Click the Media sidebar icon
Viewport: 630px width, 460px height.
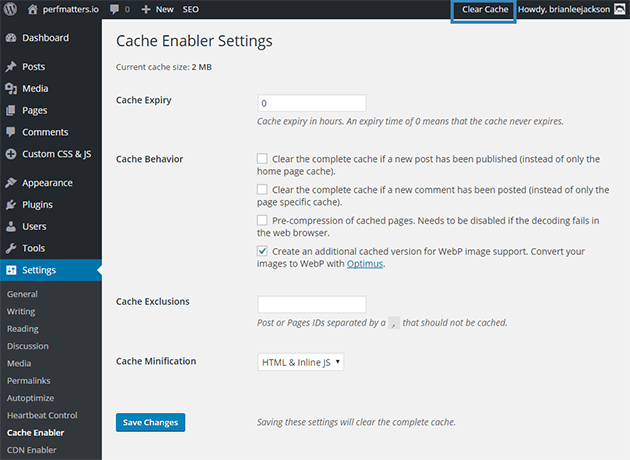pos(11,88)
